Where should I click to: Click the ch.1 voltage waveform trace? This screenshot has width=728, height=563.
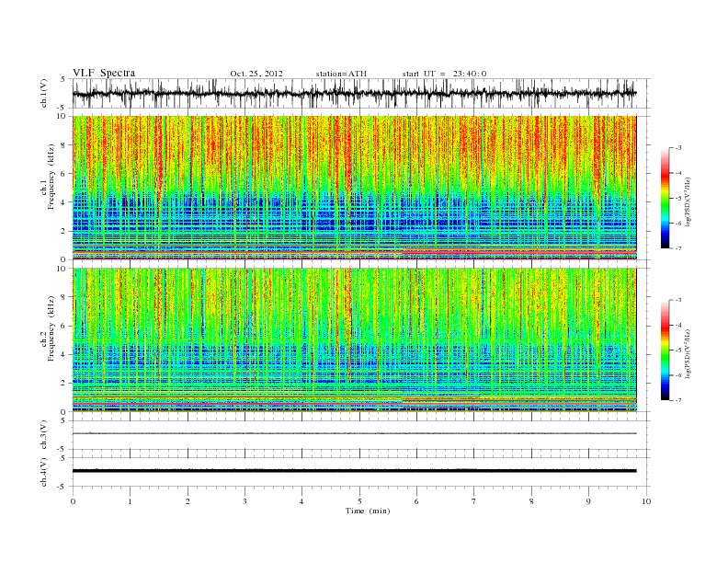(x=354, y=93)
